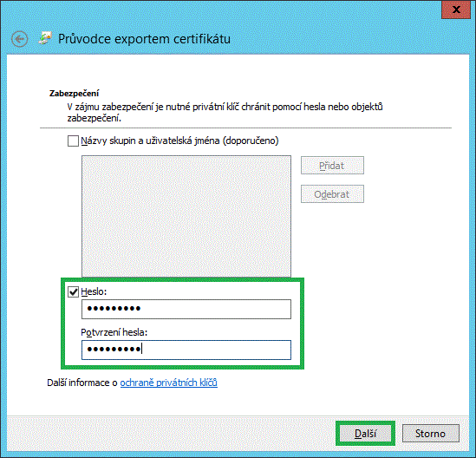
Task: Open the ochraně privátních klíčů link
Action: [x=169, y=383]
